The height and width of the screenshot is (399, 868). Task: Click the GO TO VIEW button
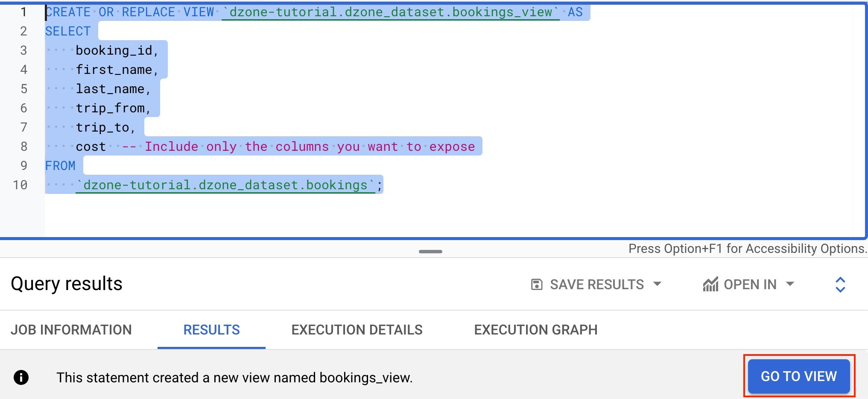(798, 376)
